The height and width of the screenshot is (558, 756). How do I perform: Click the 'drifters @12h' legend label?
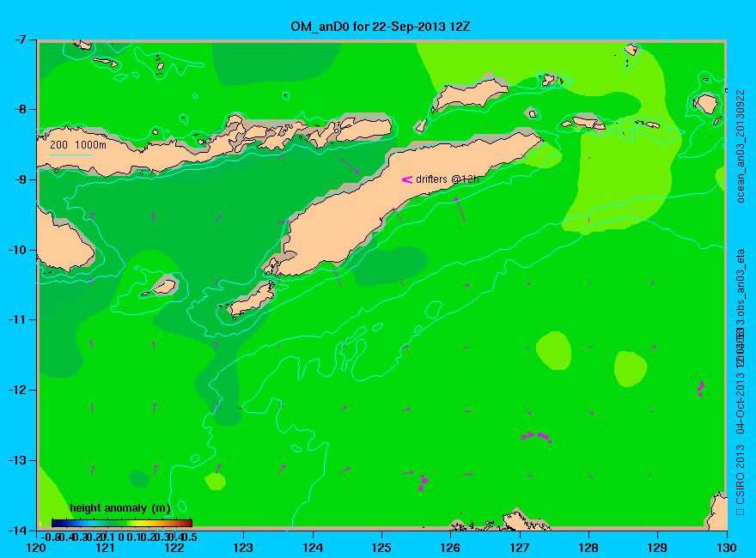[448, 179]
